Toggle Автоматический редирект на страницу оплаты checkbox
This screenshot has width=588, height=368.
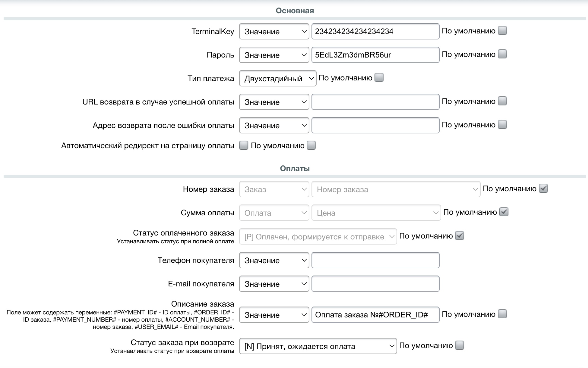pos(243,145)
